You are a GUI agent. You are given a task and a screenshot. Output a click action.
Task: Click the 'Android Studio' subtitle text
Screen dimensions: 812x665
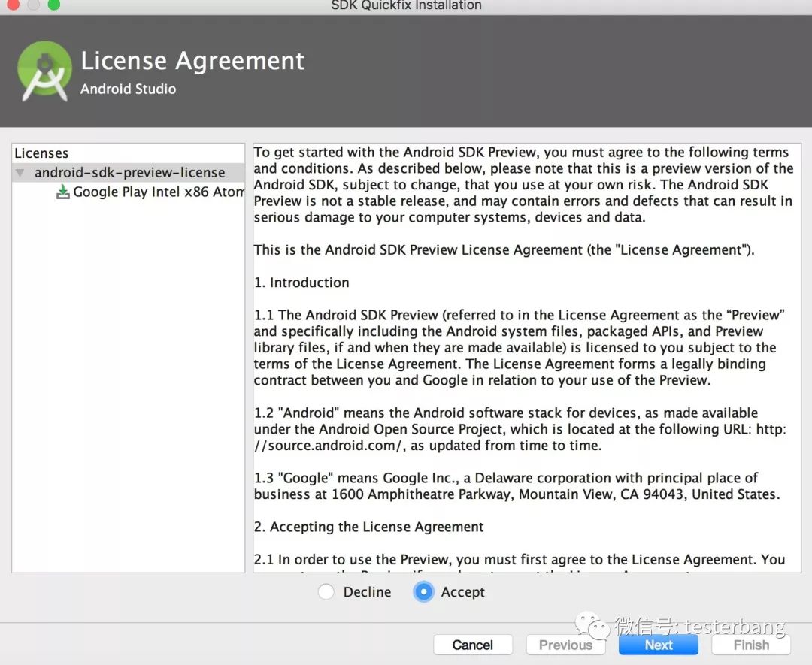[129, 89]
